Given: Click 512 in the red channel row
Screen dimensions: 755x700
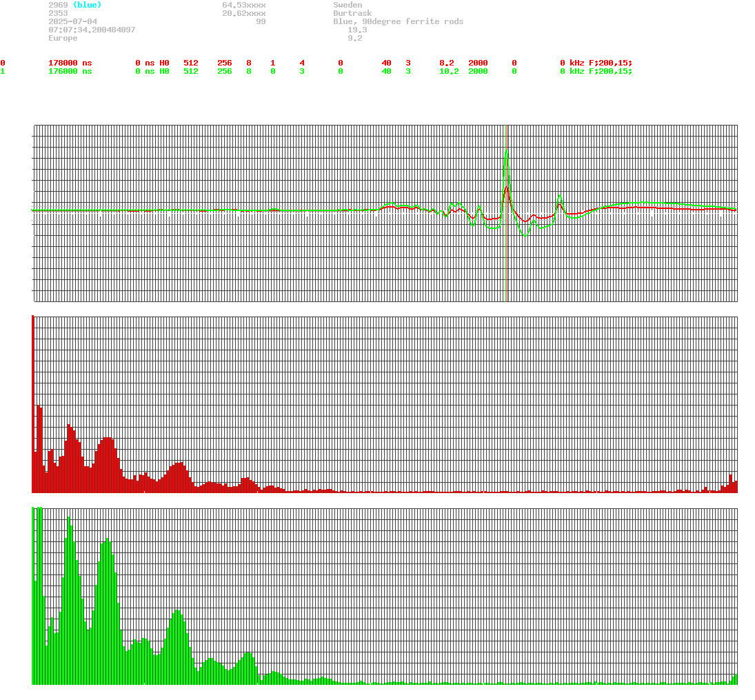Looking at the screenshot, I should pyautogui.click(x=191, y=63).
